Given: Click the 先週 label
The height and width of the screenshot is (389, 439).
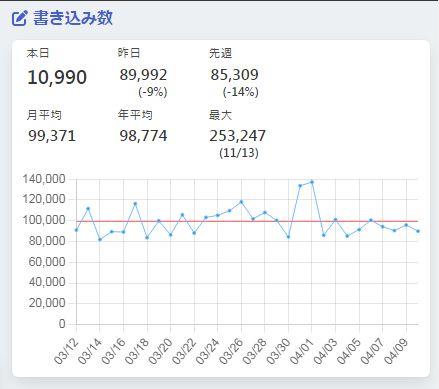Looking at the screenshot, I should coord(220,53).
